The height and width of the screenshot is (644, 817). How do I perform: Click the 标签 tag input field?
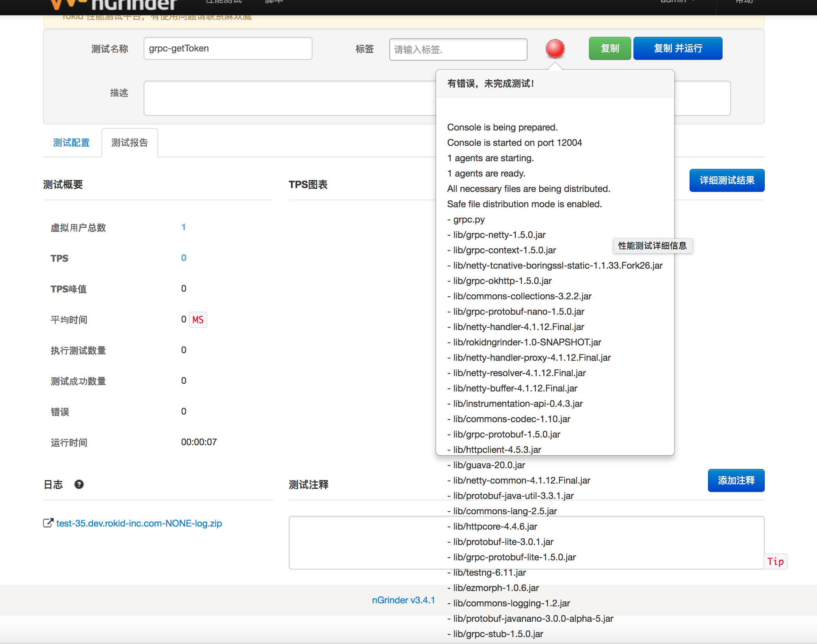click(x=458, y=50)
